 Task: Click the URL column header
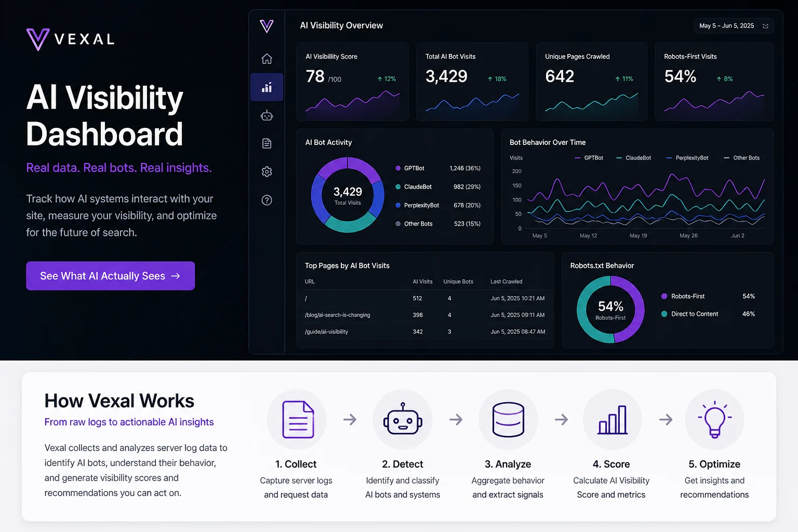[x=310, y=282]
